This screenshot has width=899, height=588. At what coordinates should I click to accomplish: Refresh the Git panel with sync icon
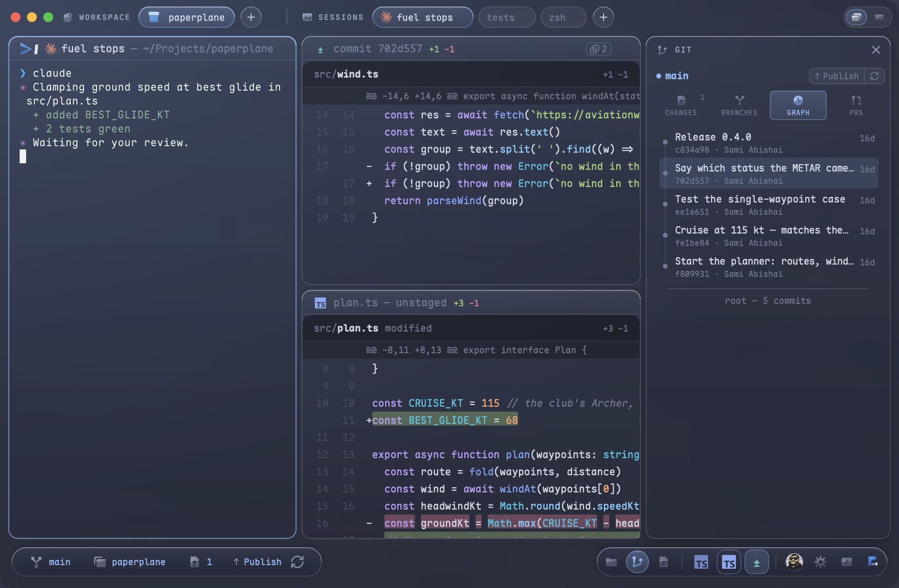coord(874,76)
